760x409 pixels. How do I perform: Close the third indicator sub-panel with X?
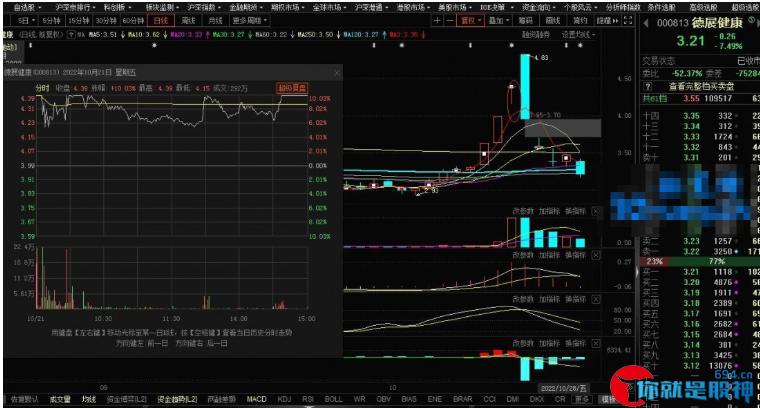click(x=596, y=299)
